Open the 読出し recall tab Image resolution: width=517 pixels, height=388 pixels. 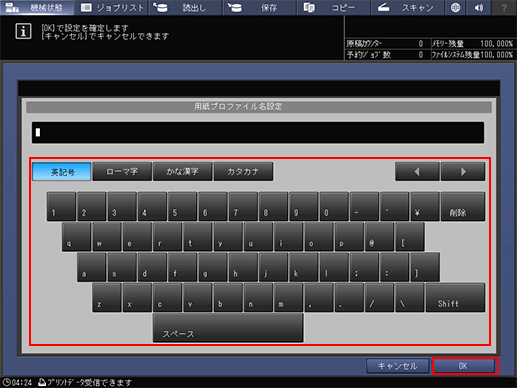click(x=185, y=7)
